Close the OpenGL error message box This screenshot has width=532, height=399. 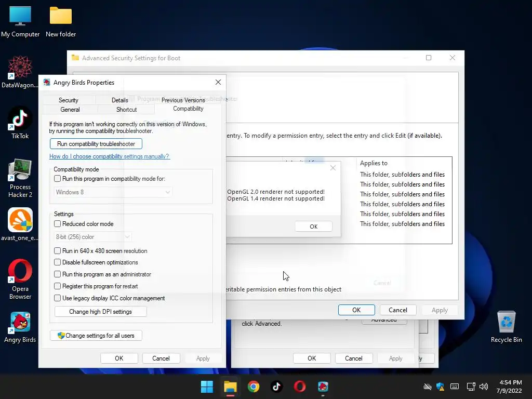coord(333,168)
